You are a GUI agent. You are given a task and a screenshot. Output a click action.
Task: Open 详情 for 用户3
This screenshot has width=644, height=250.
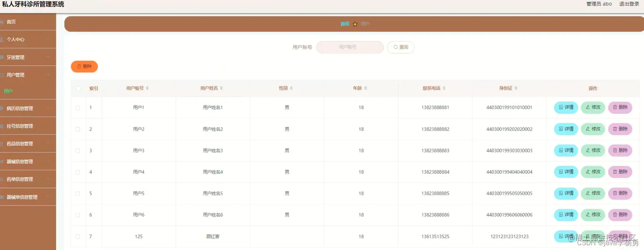(x=566, y=150)
